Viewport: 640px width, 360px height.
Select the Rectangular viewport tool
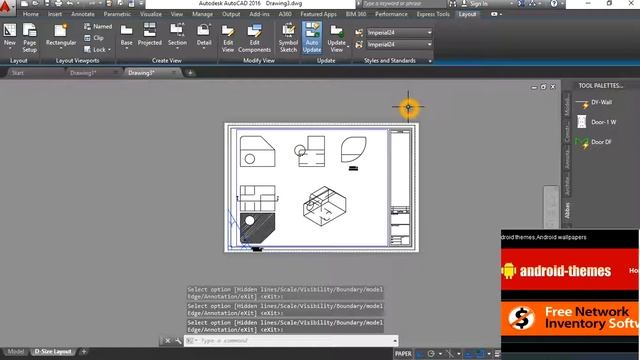point(61,35)
